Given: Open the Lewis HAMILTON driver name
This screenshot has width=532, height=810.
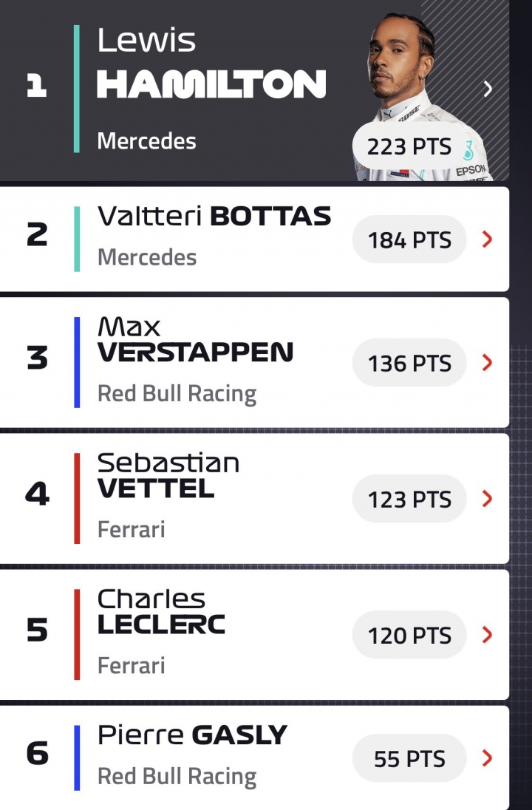Looking at the screenshot, I should (x=211, y=63).
